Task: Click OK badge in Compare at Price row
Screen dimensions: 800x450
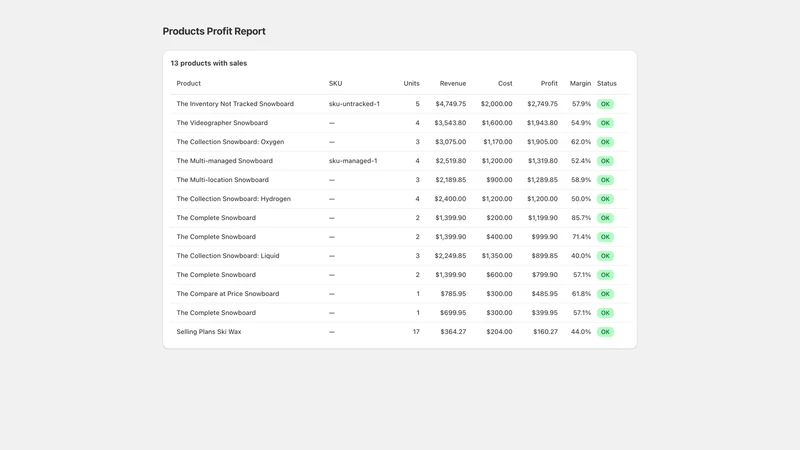Action: (605, 294)
